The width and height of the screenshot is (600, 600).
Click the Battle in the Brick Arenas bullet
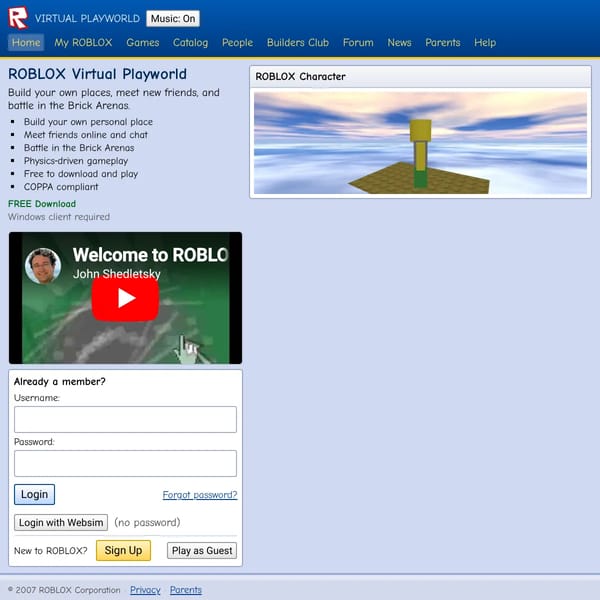click(79, 148)
